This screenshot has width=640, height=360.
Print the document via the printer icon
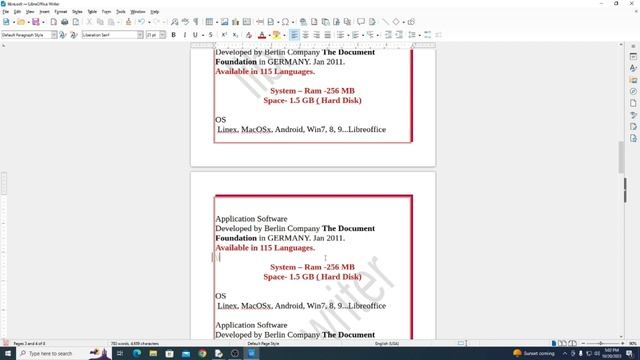[64, 22]
